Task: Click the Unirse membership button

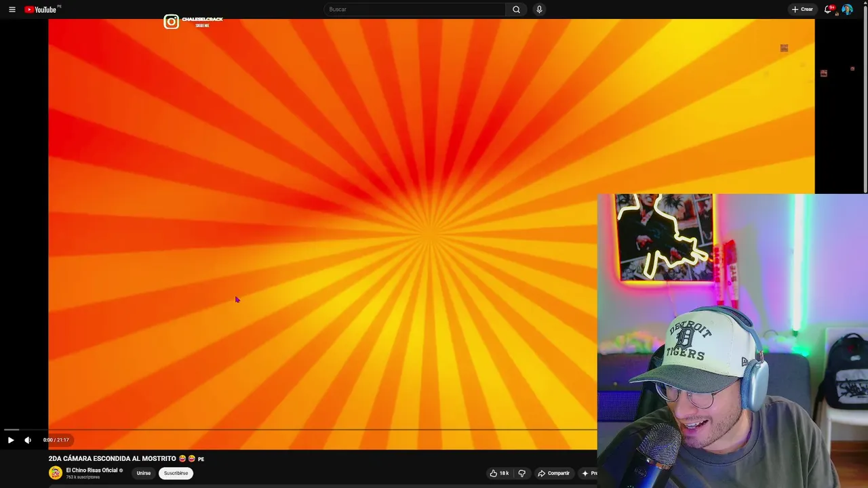Action: [144, 473]
